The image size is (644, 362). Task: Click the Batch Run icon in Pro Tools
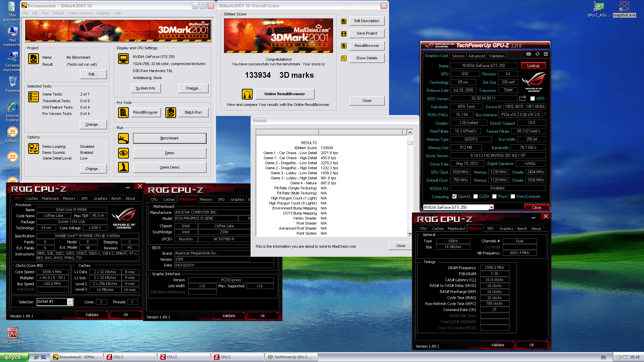[x=171, y=113]
